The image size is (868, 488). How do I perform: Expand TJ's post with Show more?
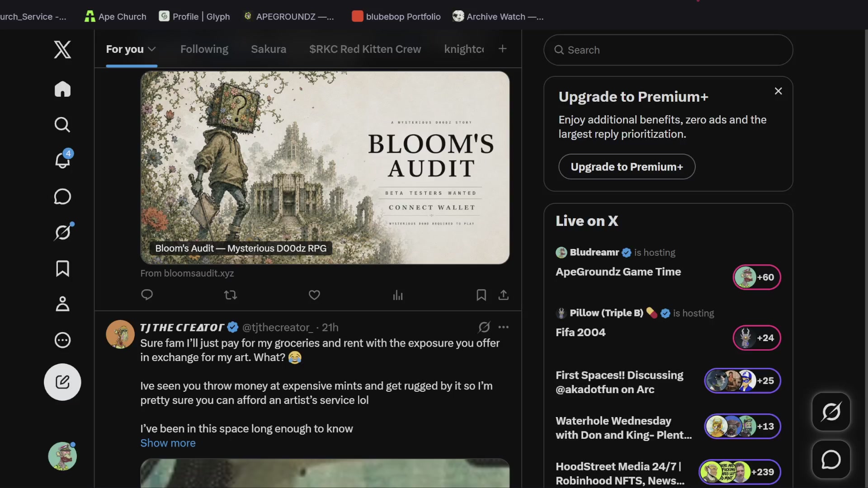(x=168, y=443)
